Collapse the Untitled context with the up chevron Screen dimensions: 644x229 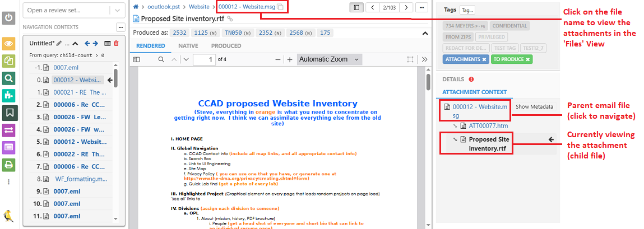pyautogui.click(x=75, y=43)
